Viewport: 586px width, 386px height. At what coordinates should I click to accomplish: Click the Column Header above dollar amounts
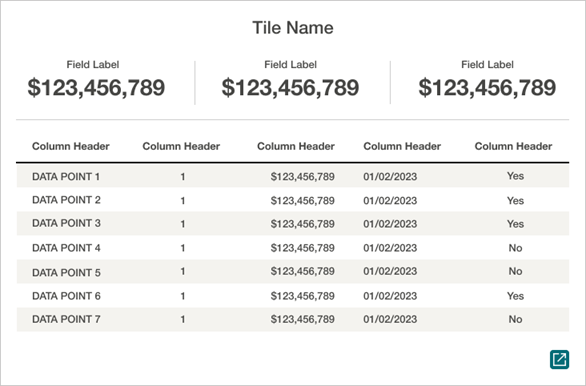[296, 146]
